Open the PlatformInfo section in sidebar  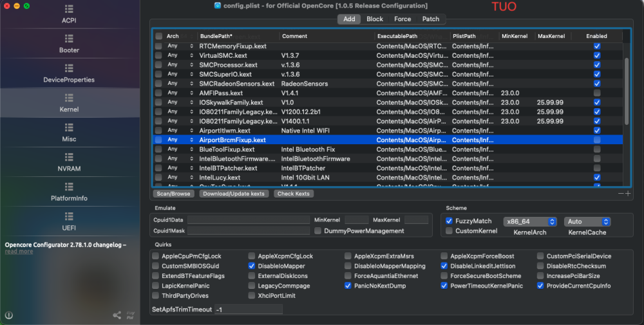pos(69,192)
